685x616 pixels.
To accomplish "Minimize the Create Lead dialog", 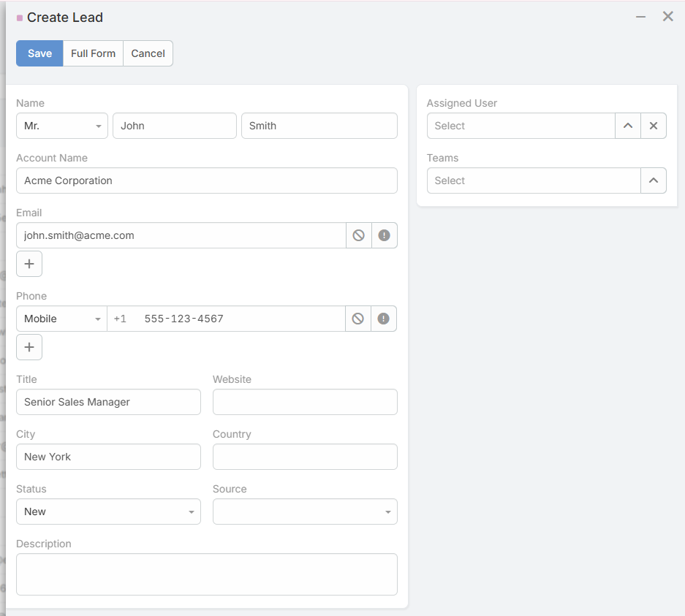I will coord(640,17).
